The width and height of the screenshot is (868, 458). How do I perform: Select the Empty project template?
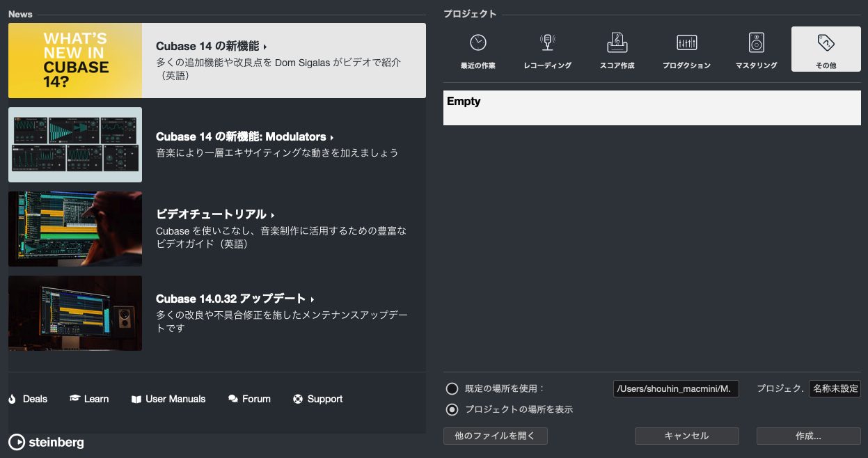652,108
